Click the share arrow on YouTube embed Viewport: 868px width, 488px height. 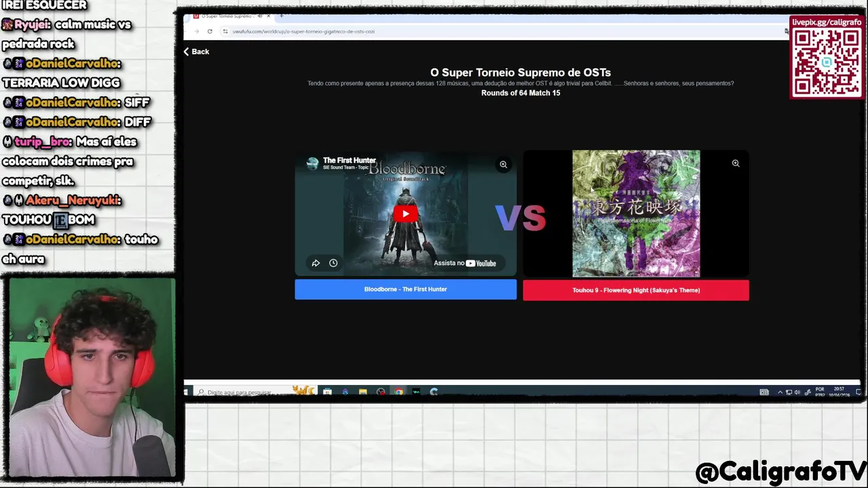pyautogui.click(x=315, y=263)
